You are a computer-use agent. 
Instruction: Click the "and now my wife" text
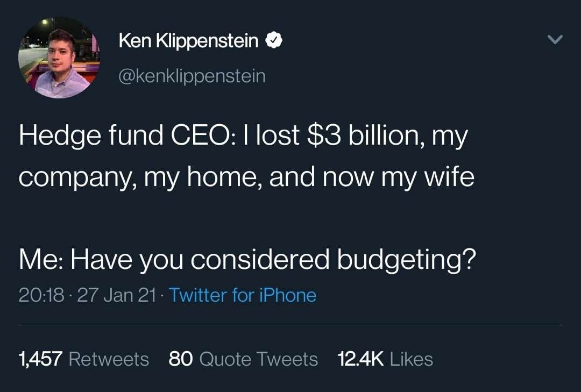click(x=372, y=177)
